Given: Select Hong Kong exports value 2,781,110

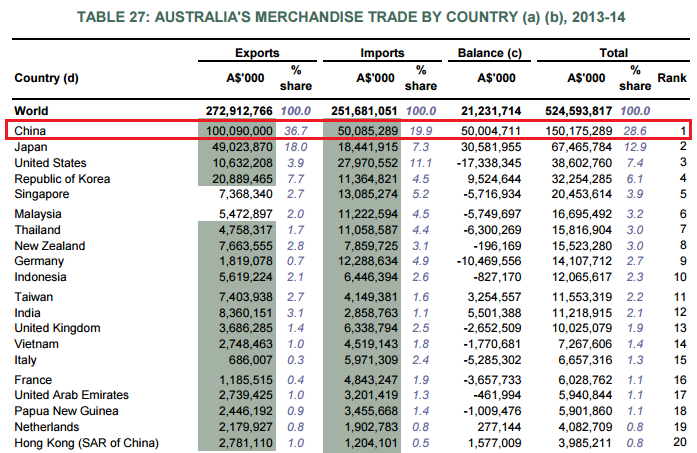Looking at the screenshot, I should click(245, 443).
